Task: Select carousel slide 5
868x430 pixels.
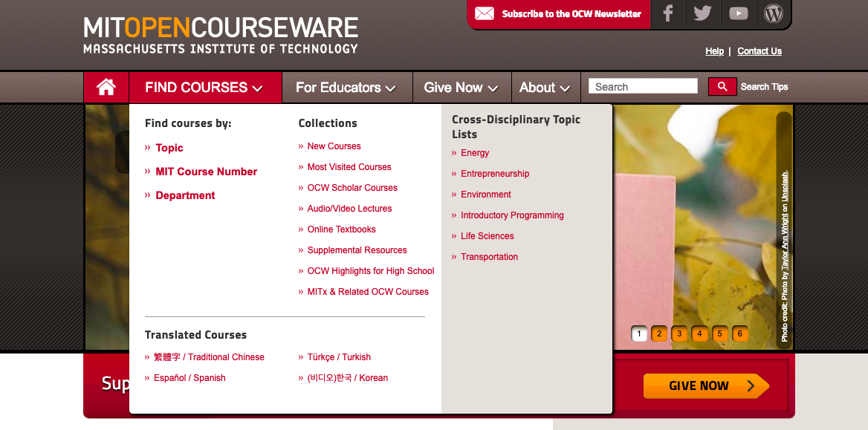Action: click(x=719, y=333)
